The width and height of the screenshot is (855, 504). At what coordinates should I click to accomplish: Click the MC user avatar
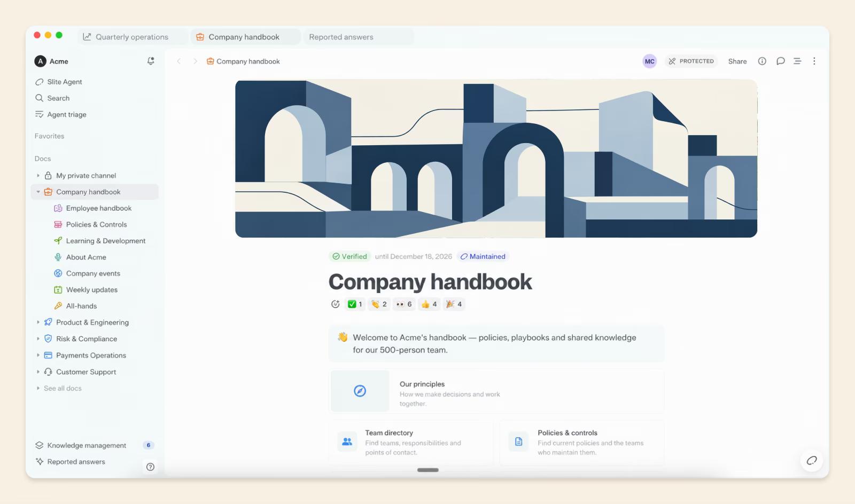(650, 61)
